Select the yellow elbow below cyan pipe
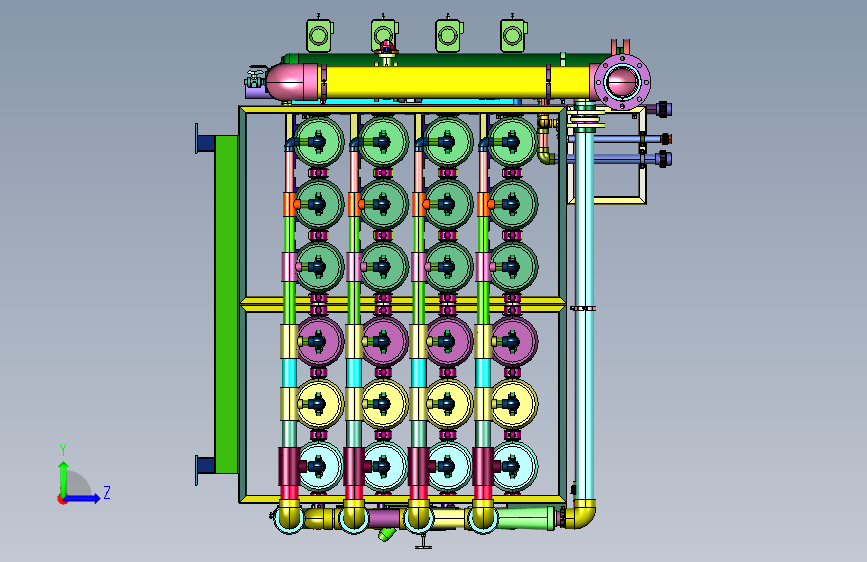This screenshot has width=867, height=562. click(x=583, y=514)
